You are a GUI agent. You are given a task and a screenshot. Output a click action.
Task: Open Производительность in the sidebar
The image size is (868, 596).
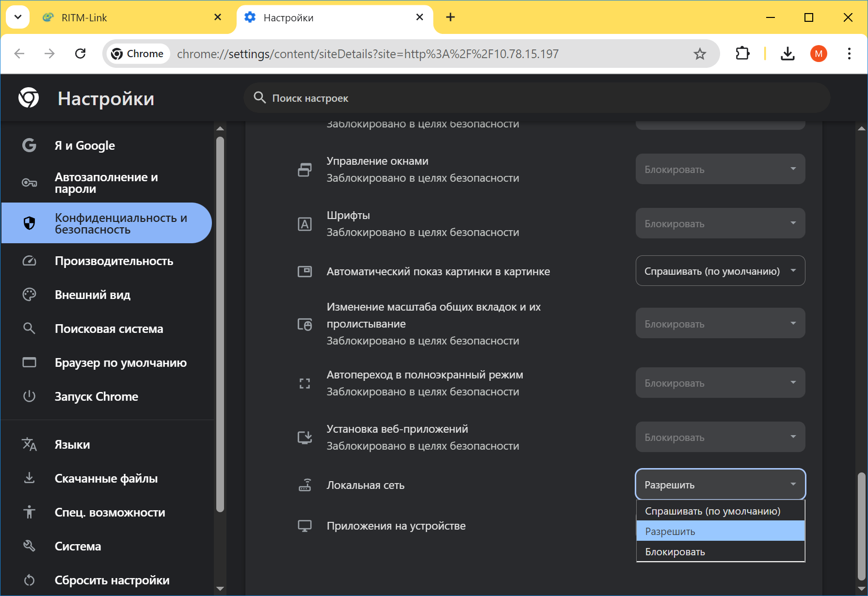click(x=114, y=261)
